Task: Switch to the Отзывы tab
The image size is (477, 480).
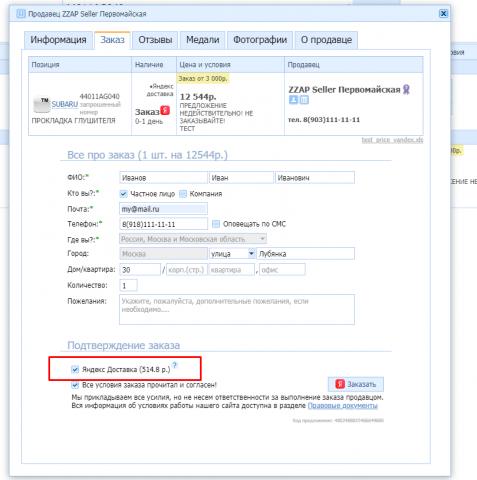Action: [155, 40]
